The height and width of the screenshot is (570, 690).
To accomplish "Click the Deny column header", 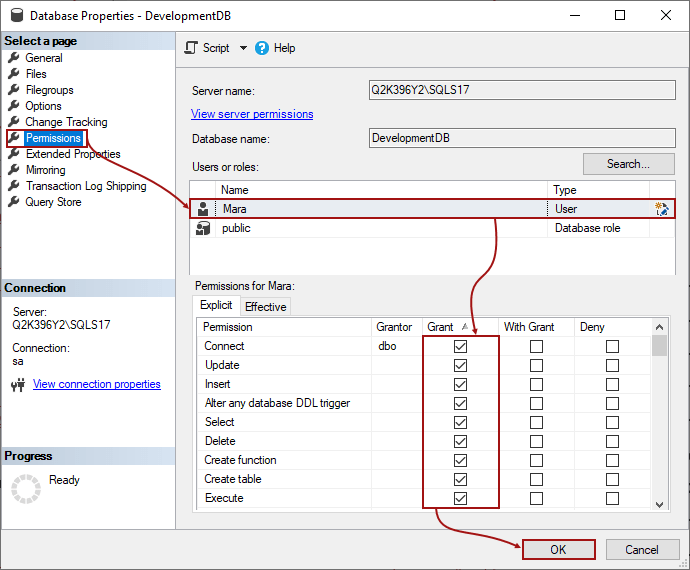I will (x=612, y=327).
